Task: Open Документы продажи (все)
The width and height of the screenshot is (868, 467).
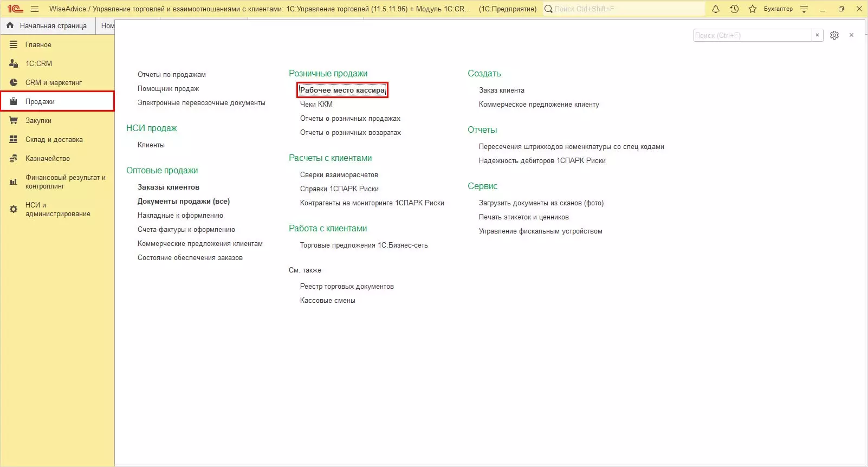Action: pos(184,202)
